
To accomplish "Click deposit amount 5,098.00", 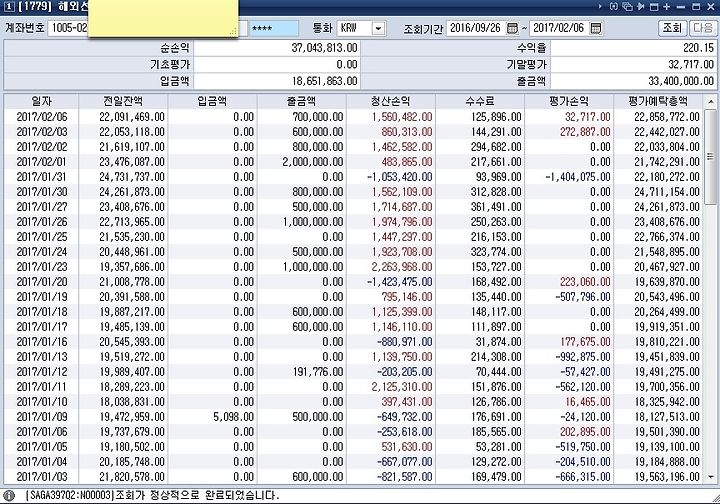I will coord(233,417).
